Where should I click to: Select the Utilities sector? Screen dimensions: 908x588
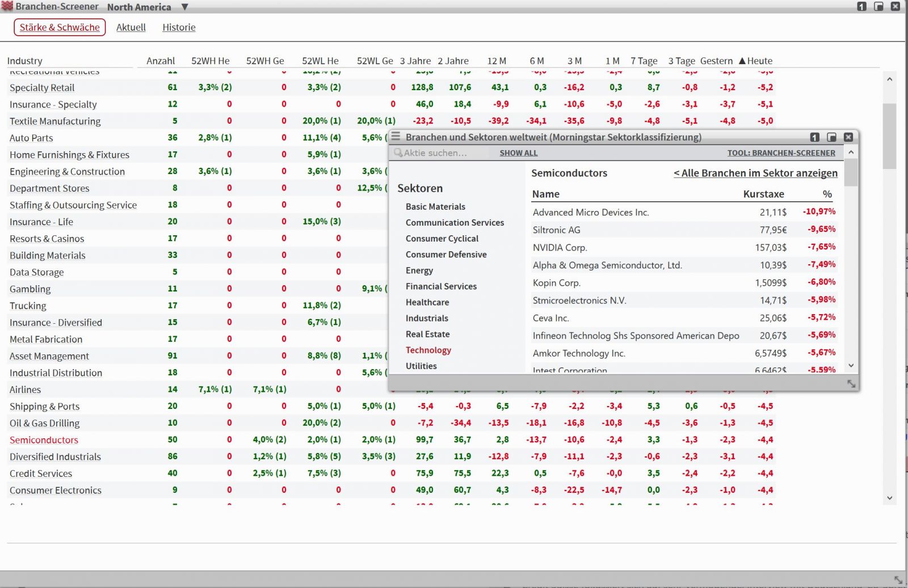pyautogui.click(x=421, y=366)
